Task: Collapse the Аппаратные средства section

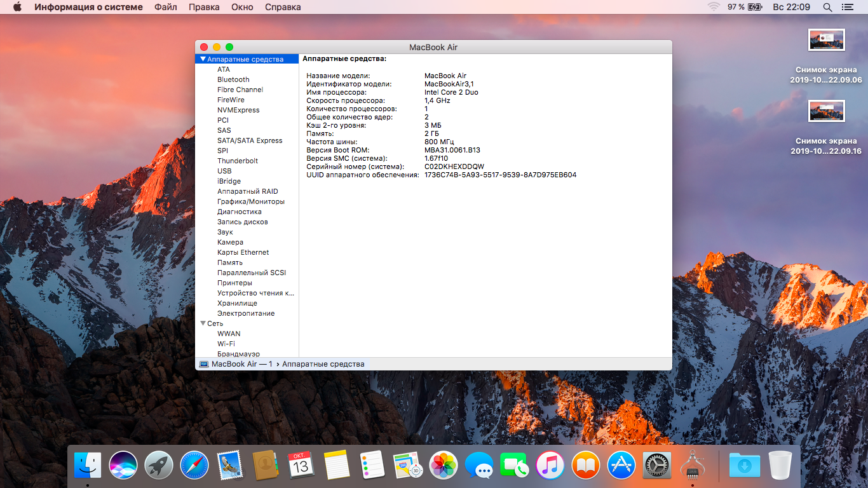Action: pos(203,59)
